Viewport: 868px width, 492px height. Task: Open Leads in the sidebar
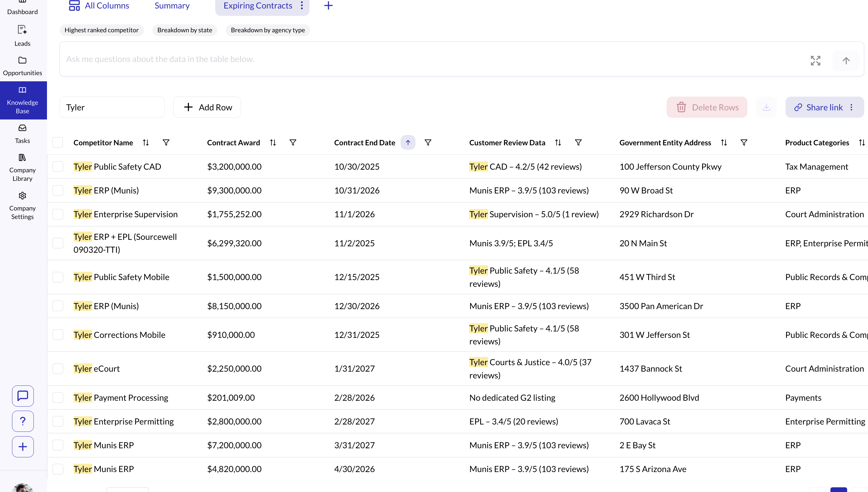[22, 36]
